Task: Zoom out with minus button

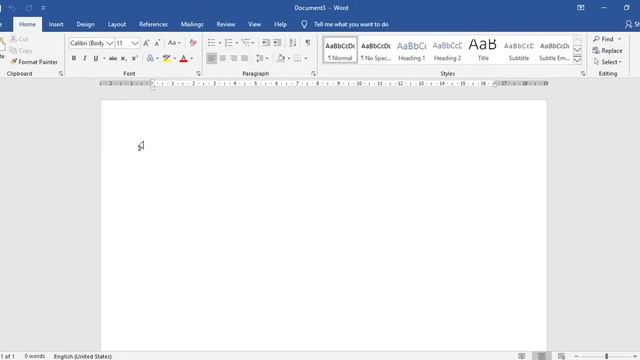Action: [576, 356]
